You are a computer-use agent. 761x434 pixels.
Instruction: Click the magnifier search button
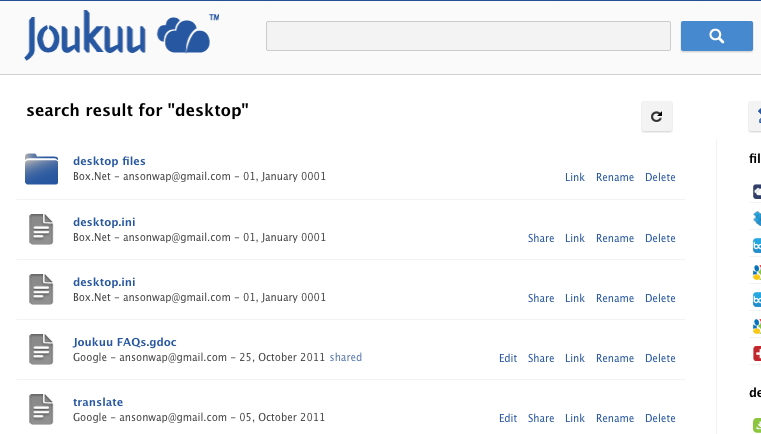716,36
